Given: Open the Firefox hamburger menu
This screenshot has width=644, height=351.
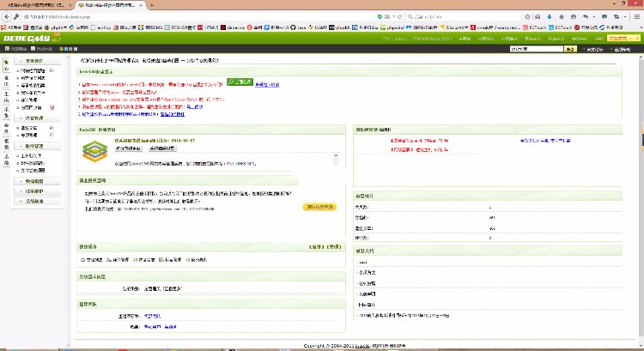Looking at the screenshot, I should coord(637,17).
